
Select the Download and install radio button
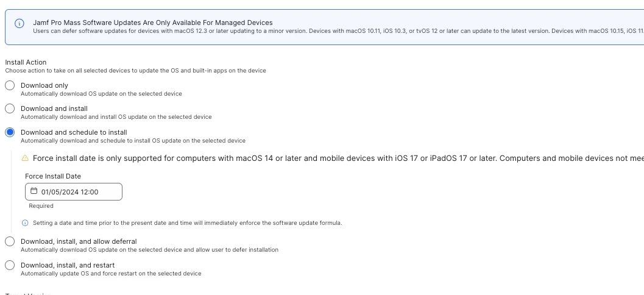10,108
